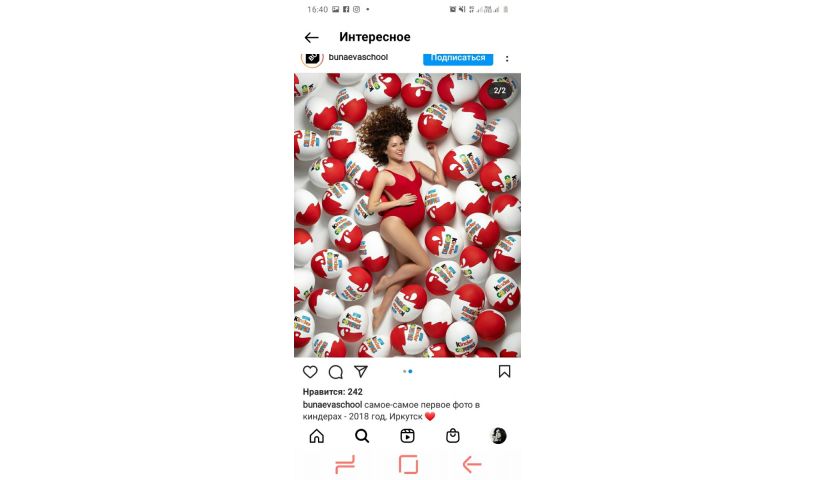Open Search tab in bottom navigation
Image resolution: width=816 pixels, height=480 pixels.
click(x=362, y=436)
